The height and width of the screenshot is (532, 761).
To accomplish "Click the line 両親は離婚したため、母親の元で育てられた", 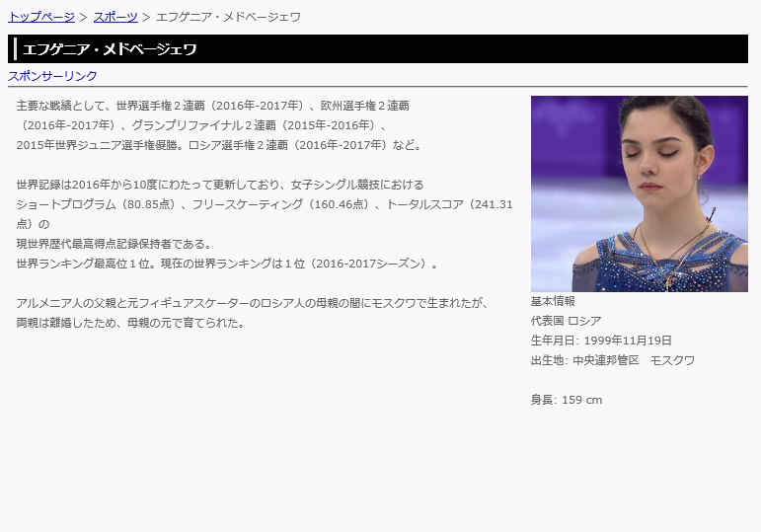I will (130, 323).
